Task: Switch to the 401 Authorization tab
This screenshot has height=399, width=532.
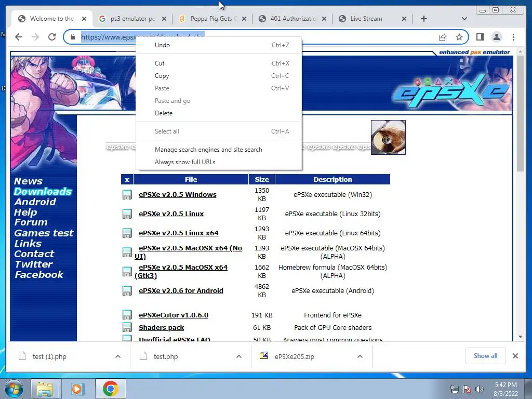Action: (x=293, y=19)
